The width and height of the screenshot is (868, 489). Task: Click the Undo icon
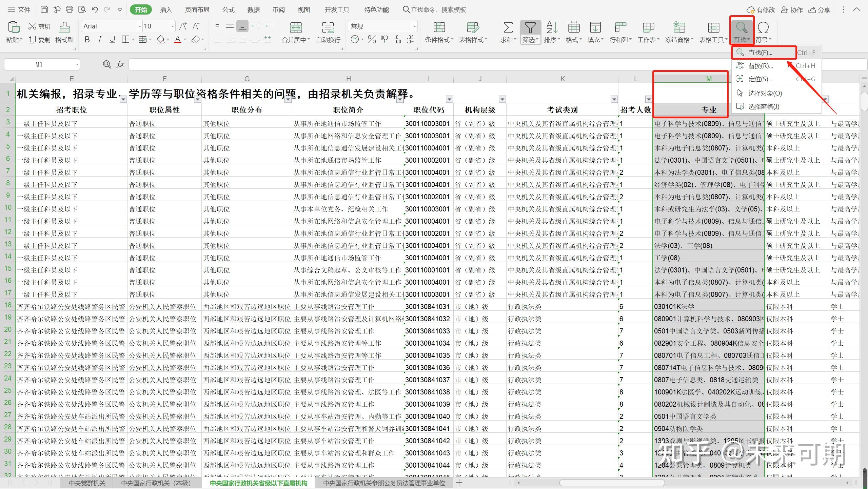click(95, 9)
